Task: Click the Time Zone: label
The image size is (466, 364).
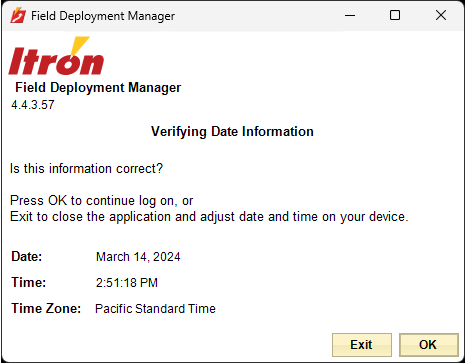Action: click(46, 308)
